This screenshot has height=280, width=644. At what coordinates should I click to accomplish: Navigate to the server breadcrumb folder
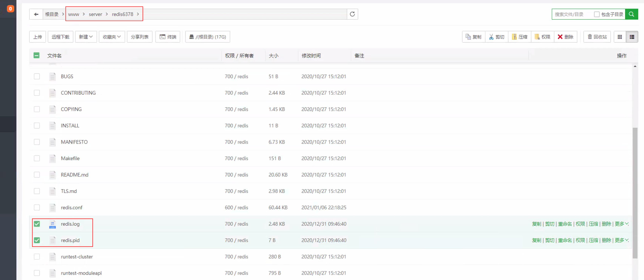click(x=95, y=14)
